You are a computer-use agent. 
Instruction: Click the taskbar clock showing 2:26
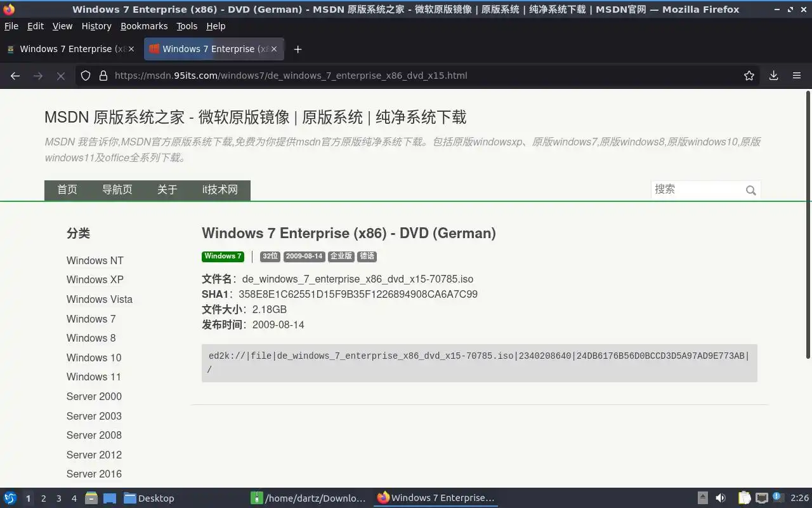pyautogui.click(x=799, y=498)
